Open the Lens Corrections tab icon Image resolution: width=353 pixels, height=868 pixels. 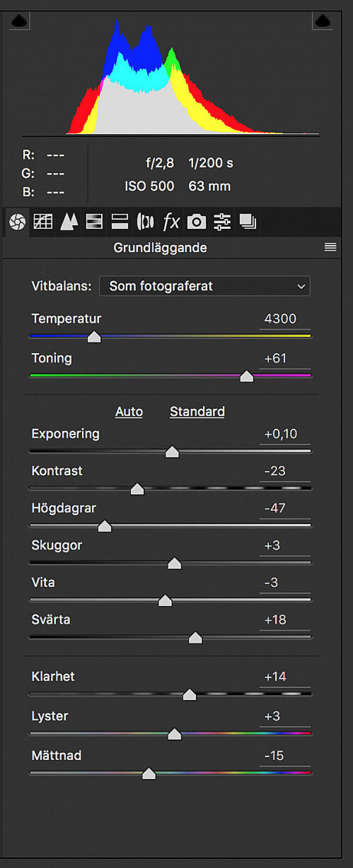tap(145, 222)
